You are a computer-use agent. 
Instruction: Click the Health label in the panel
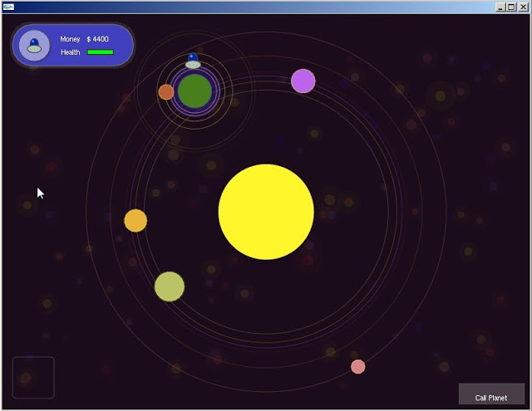tap(71, 52)
